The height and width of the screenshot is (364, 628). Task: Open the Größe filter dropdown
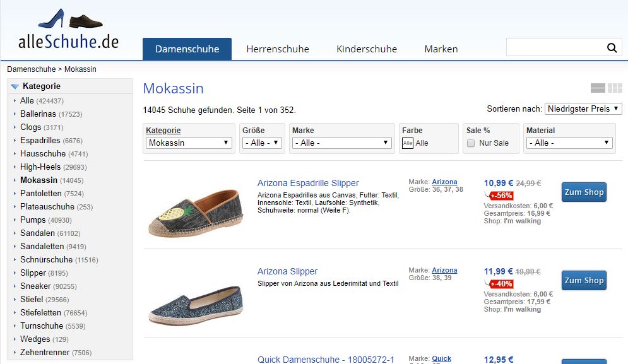click(262, 143)
